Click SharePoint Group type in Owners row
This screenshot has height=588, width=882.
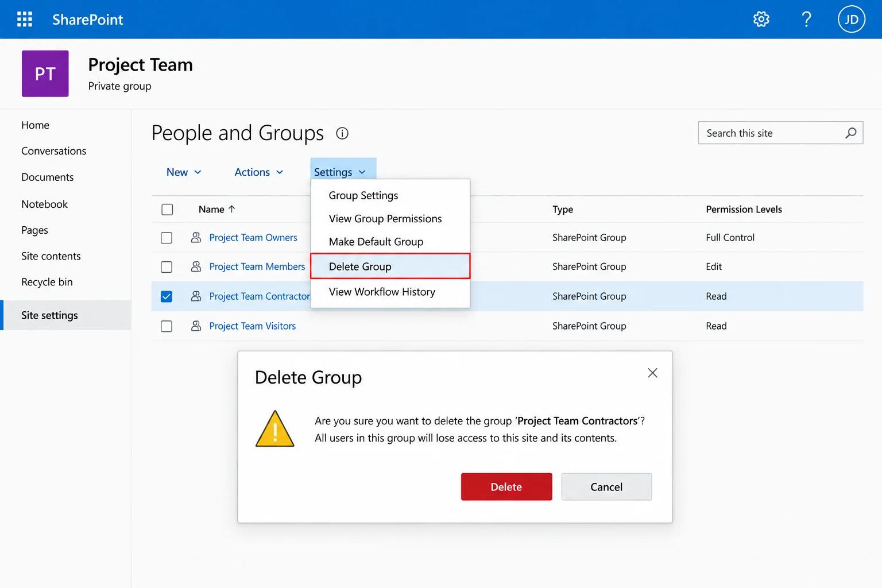(589, 238)
